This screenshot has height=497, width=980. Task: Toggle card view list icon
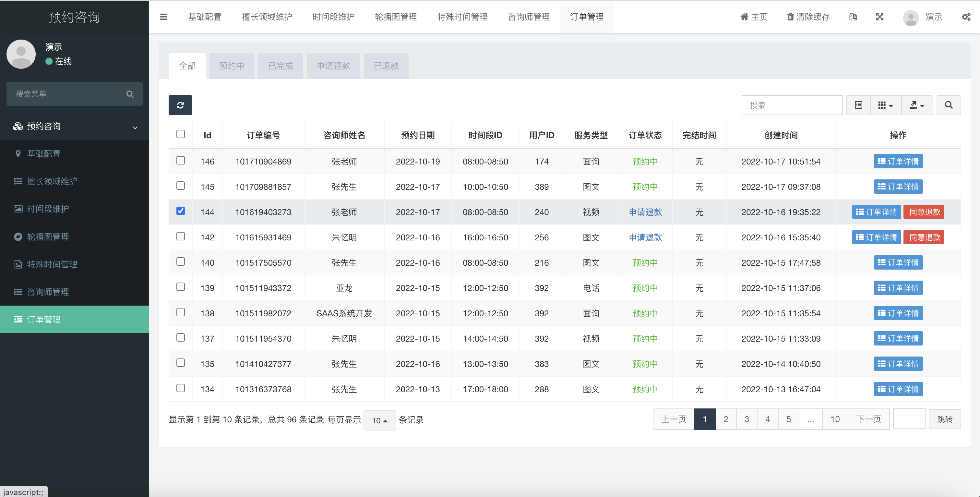click(x=858, y=105)
